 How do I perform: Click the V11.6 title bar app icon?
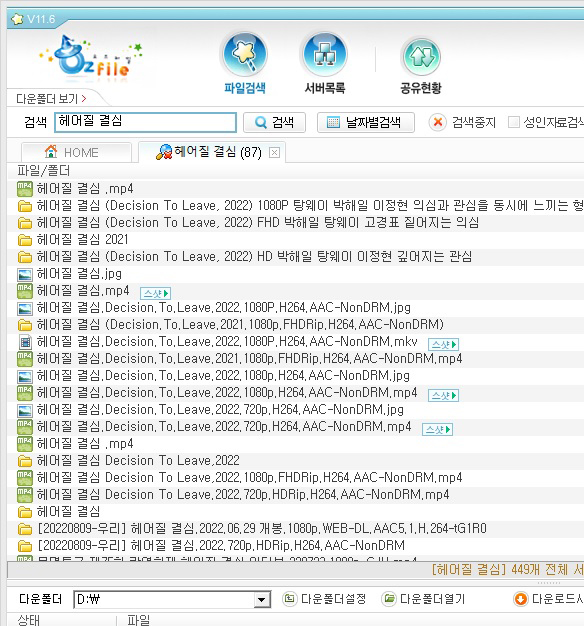[18, 18]
